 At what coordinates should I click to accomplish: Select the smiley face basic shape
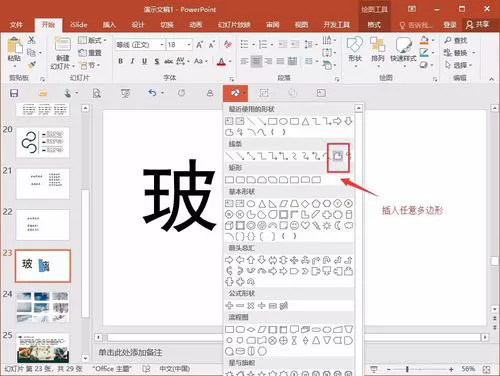click(x=294, y=226)
